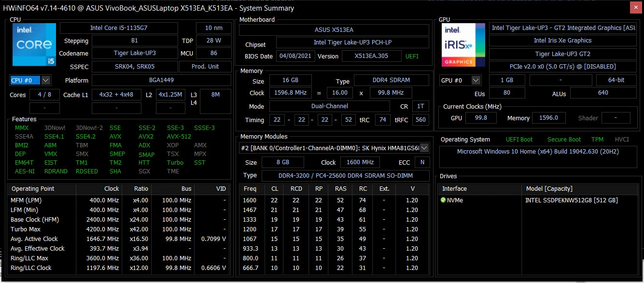644x283 pixels.
Task: Click the Intel Iris Xe Graphics name field
Action: tap(562, 41)
